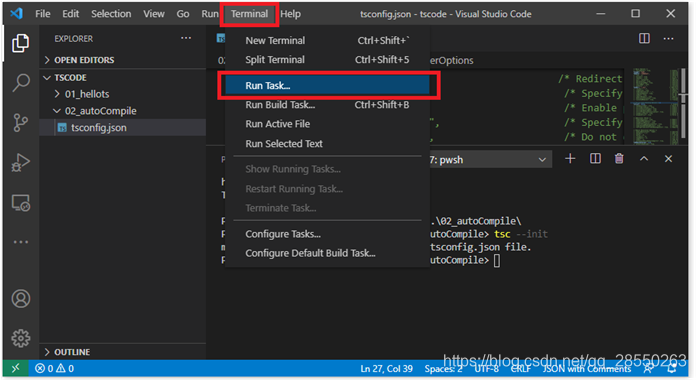697x380 pixels.
Task: Select Run Task... menu entry
Action: [x=327, y=85]
